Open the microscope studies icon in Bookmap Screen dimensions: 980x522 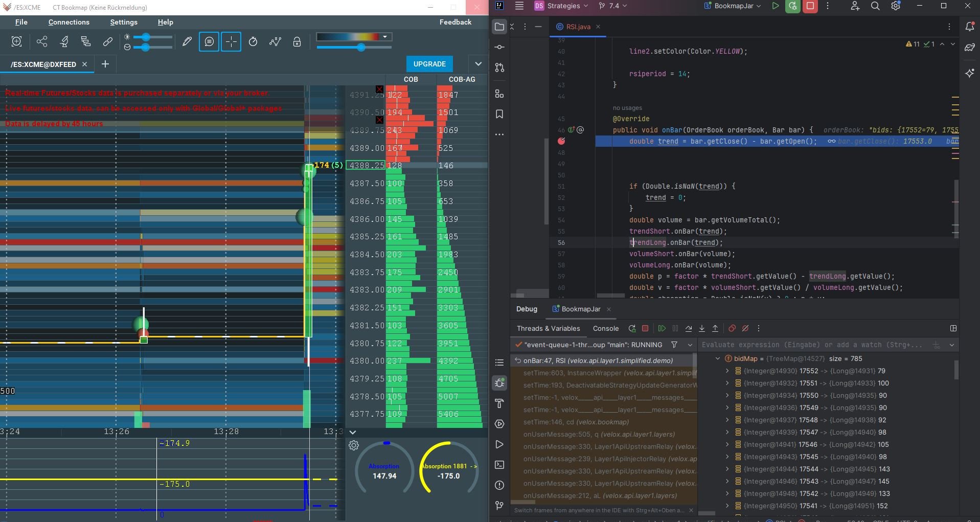click(x=64, y=42)
